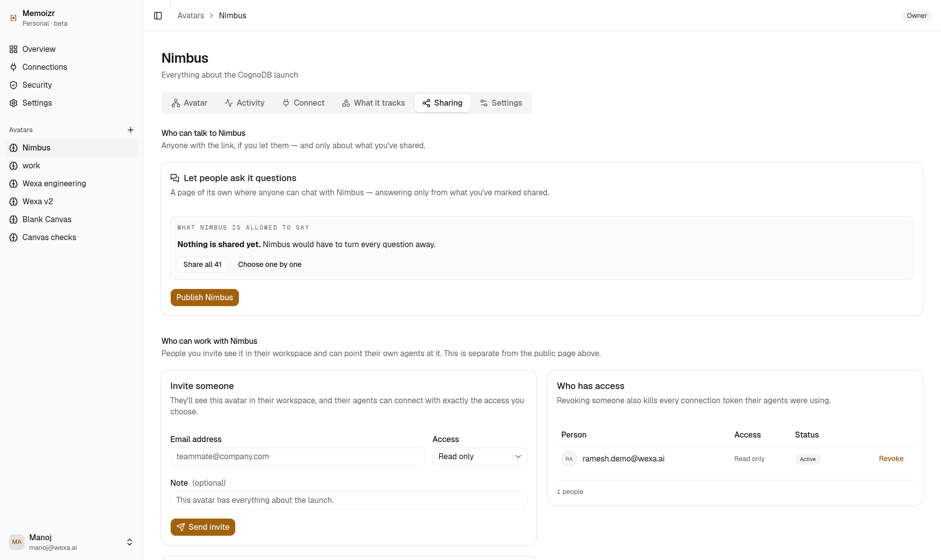Click the chat bubbles icon by Let people ask

tap(174, 178)
